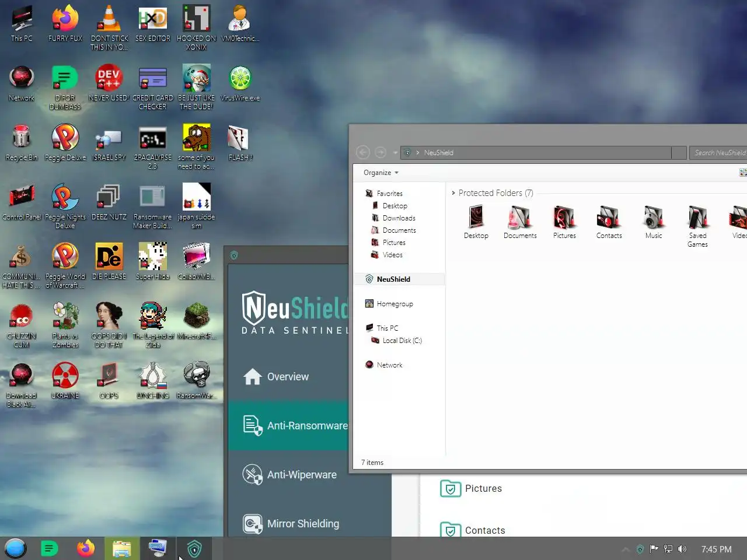Select the CREDIT CARD CHECKER desktop icon

point(153,87)
